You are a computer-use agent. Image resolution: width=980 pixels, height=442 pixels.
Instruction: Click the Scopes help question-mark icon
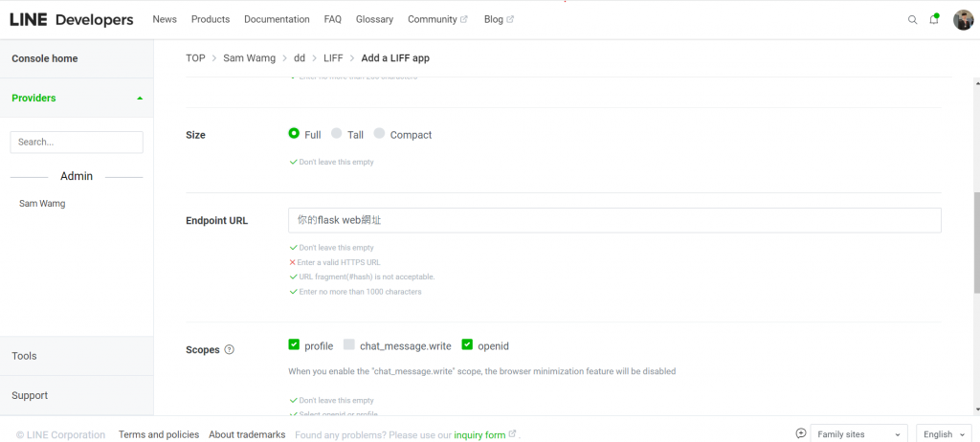(x=230, y=349)
